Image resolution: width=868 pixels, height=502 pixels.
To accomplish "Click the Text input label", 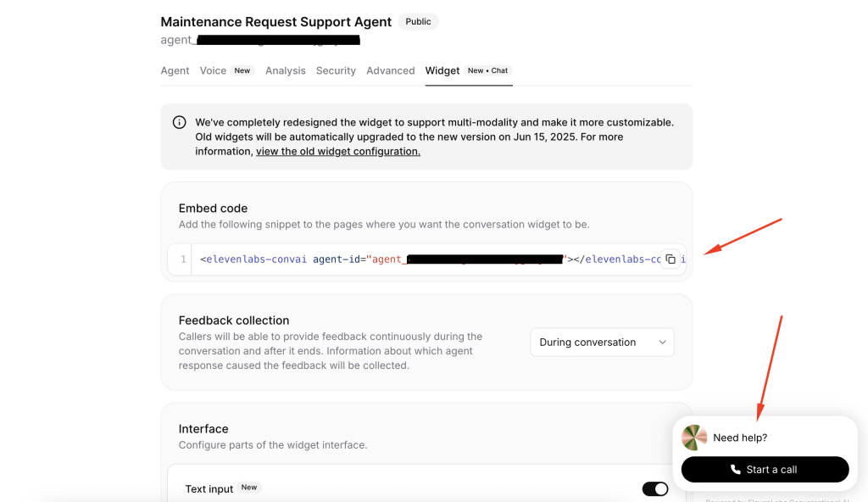I will coord(209,488).
